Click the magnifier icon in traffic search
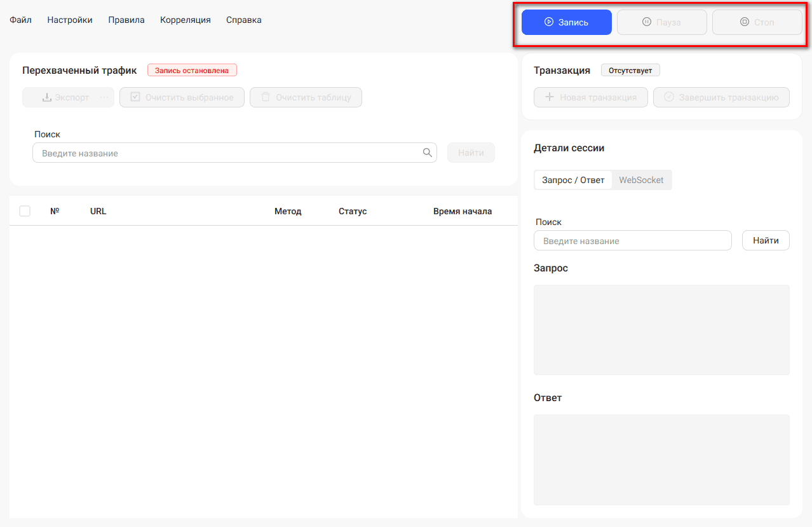The height and width of the screenshot is (527, 812). [x=428, y=153]
